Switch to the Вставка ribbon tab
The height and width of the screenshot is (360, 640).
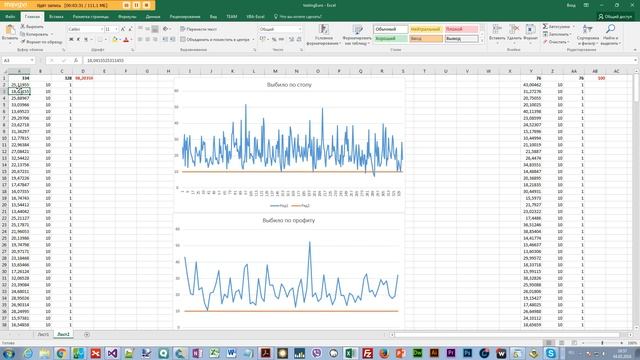pyautogui.click(x=56, y=17)
